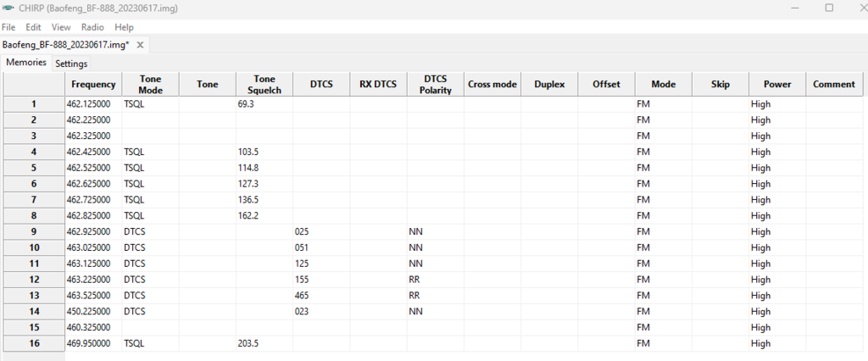Screen dimensions: 868x361
Task: Click the Frequency column header
Action: [93, 84]
